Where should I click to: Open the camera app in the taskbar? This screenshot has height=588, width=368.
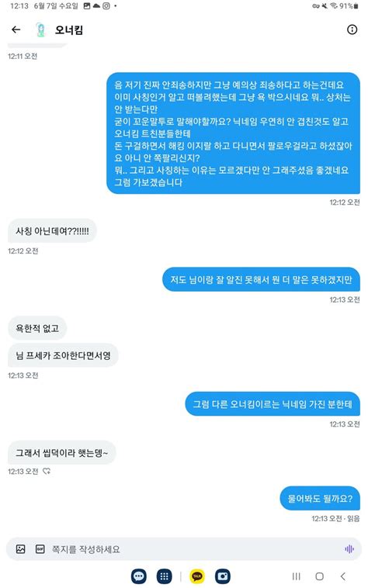point(223,576)
